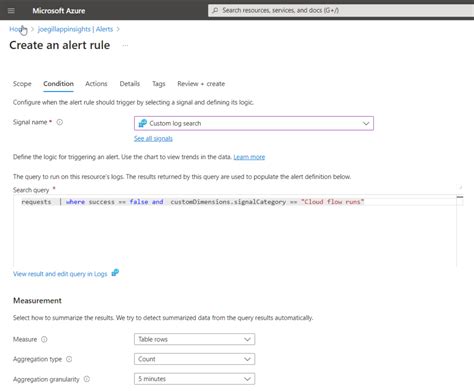Click the search magnifier icon
The height and width of the screenshot is (391, 474).
[215, 10]
